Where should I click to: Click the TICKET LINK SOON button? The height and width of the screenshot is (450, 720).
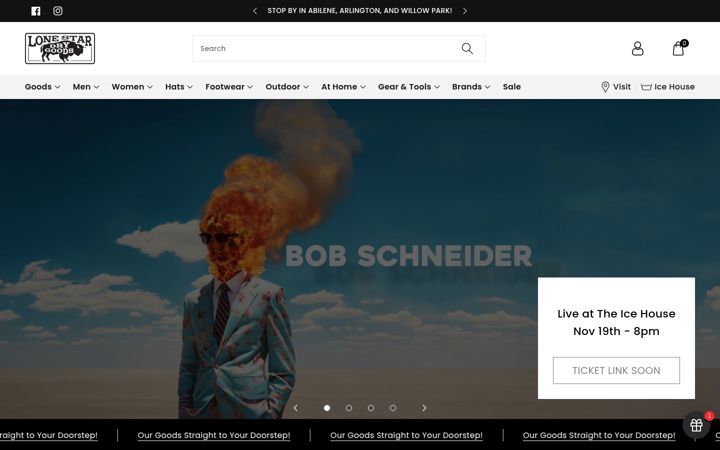(x=616, y=371)
